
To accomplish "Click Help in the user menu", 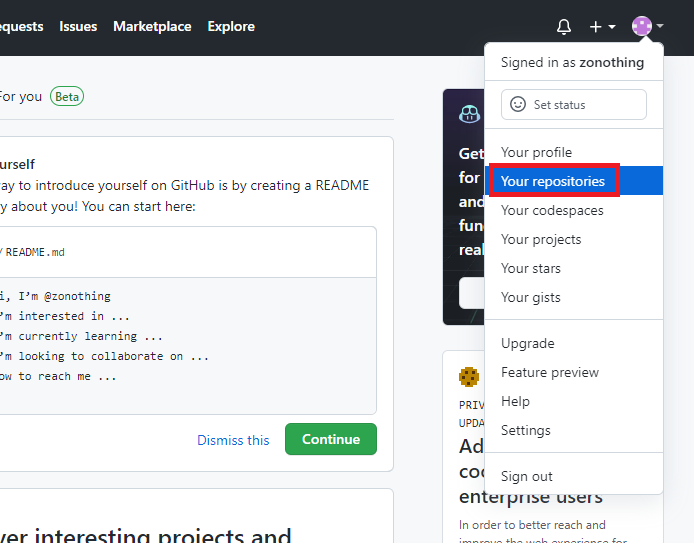I will pos(574,401).
